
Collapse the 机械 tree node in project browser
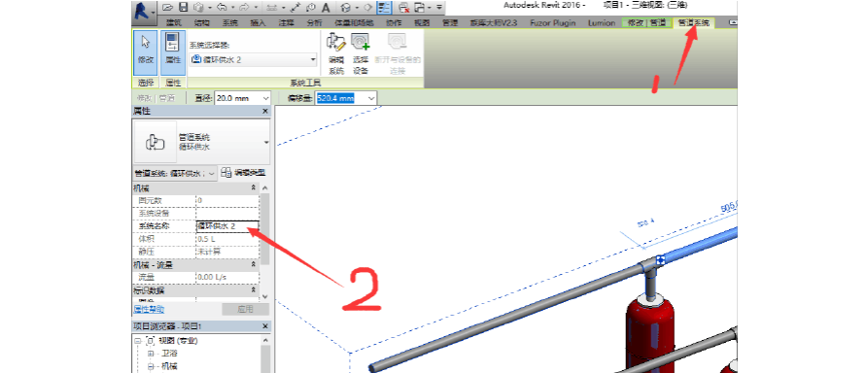(151, 366)
